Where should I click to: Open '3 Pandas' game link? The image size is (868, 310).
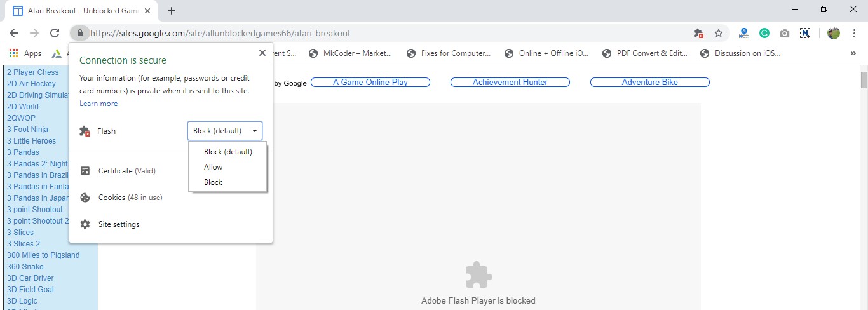point(23,152)
